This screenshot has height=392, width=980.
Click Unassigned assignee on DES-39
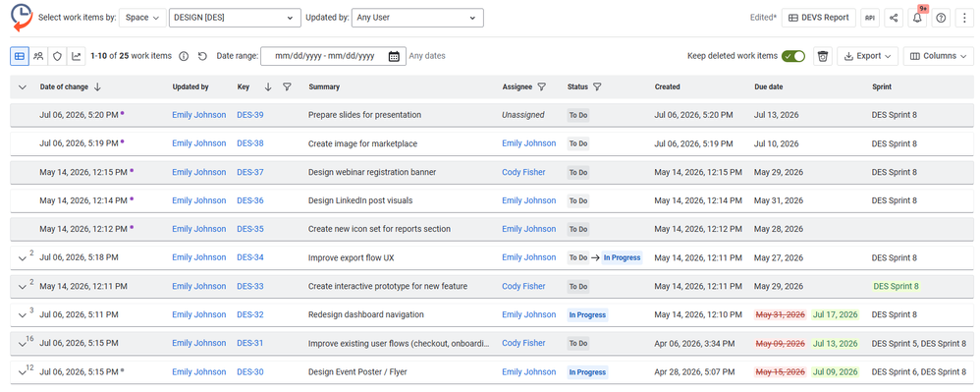[x=522, y=115]
